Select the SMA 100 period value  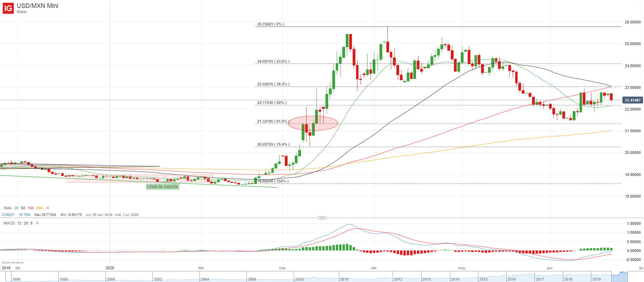coord(31,208)
